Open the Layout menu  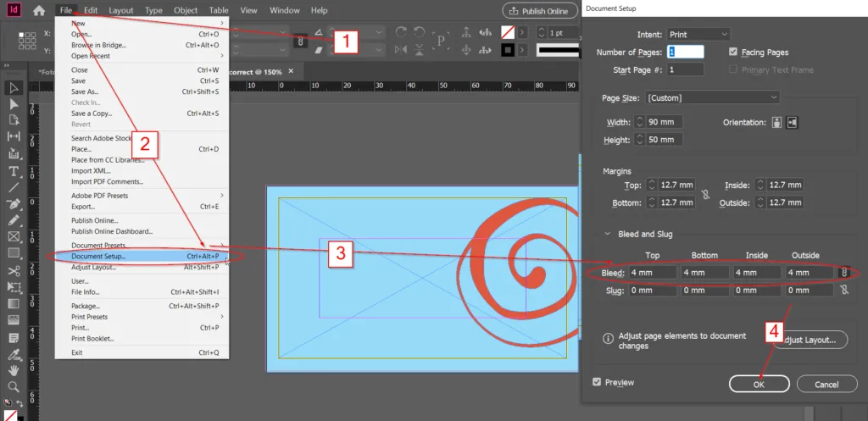(121, 10)
